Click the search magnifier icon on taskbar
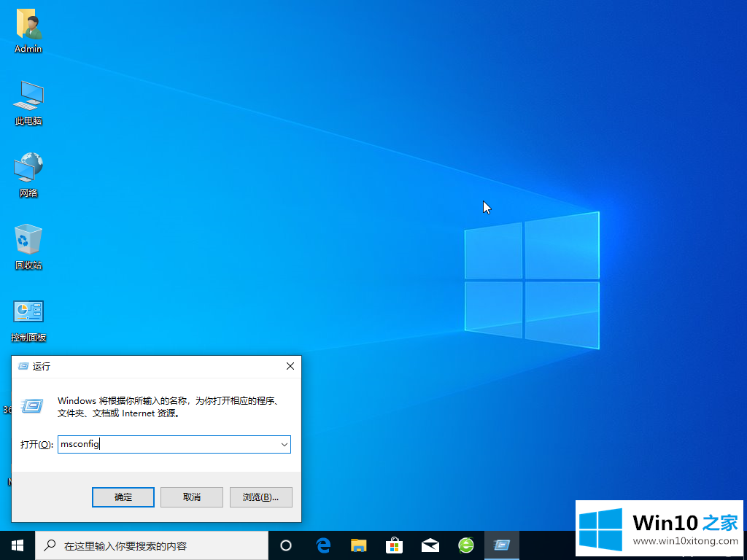Screen dimensions: 747x560 click(x=50, y=545)
